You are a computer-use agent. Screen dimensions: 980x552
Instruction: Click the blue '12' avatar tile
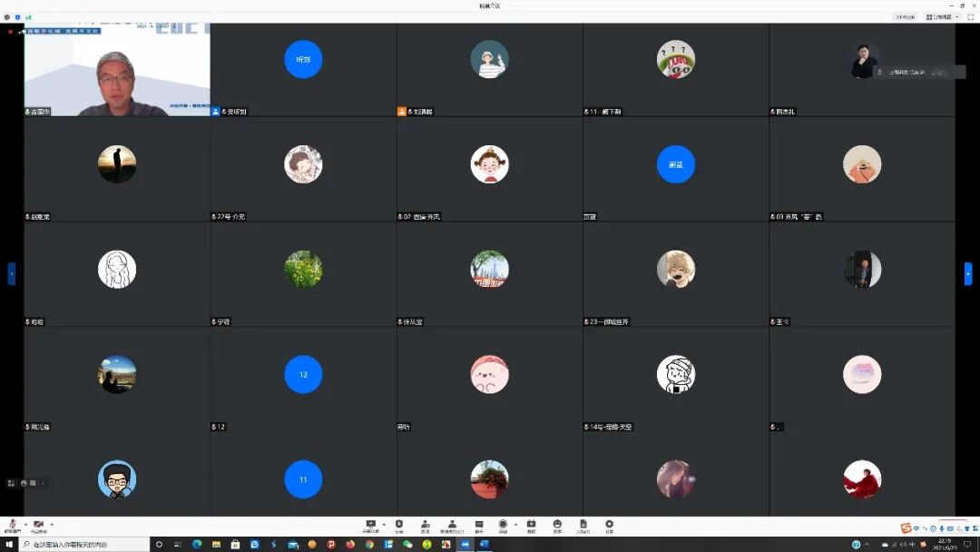303,374
